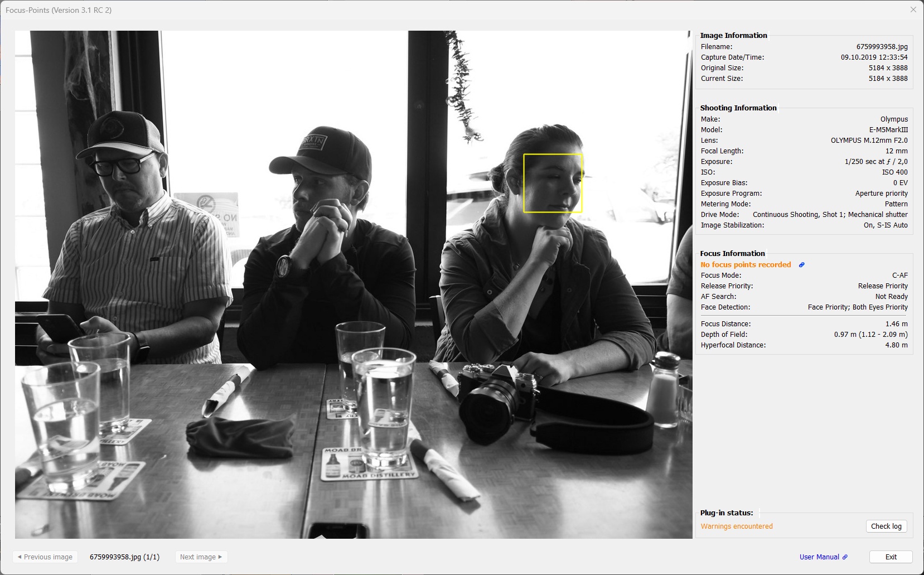Open the User Manual link
This screenshot has height=575, width=924.
[x=821, y=557]
